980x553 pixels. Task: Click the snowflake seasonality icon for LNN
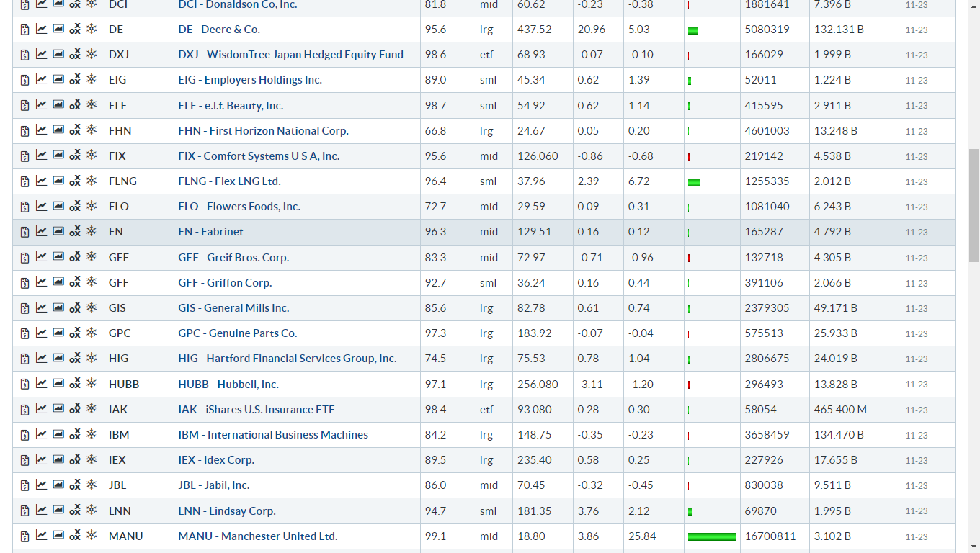click(92, 510)
